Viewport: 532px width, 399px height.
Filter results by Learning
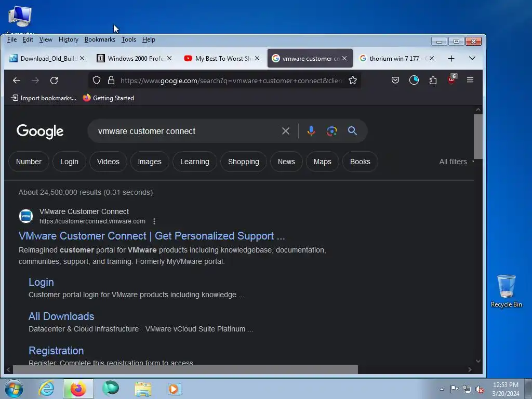(x=195, y=162)
